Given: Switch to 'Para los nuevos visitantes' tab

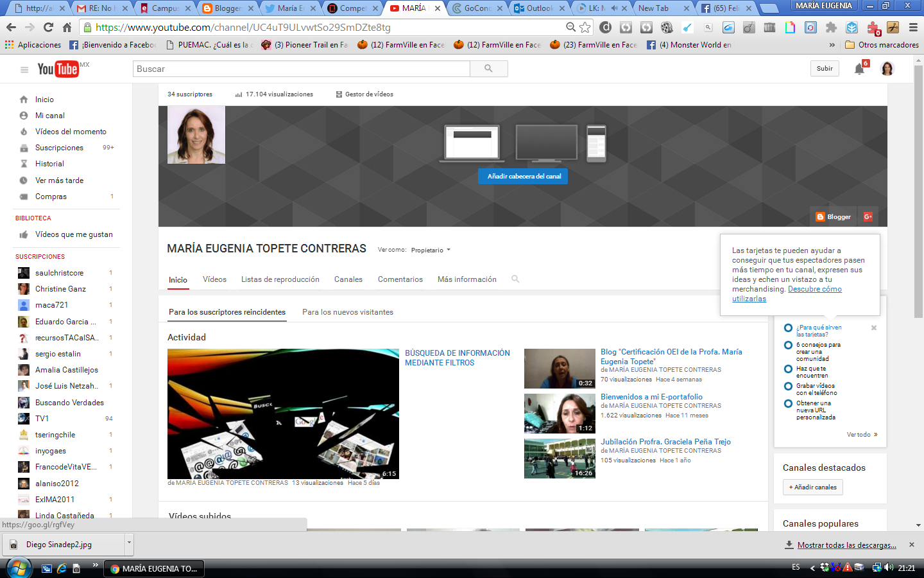Looking at the screenshot, I should tap(348, 312).
